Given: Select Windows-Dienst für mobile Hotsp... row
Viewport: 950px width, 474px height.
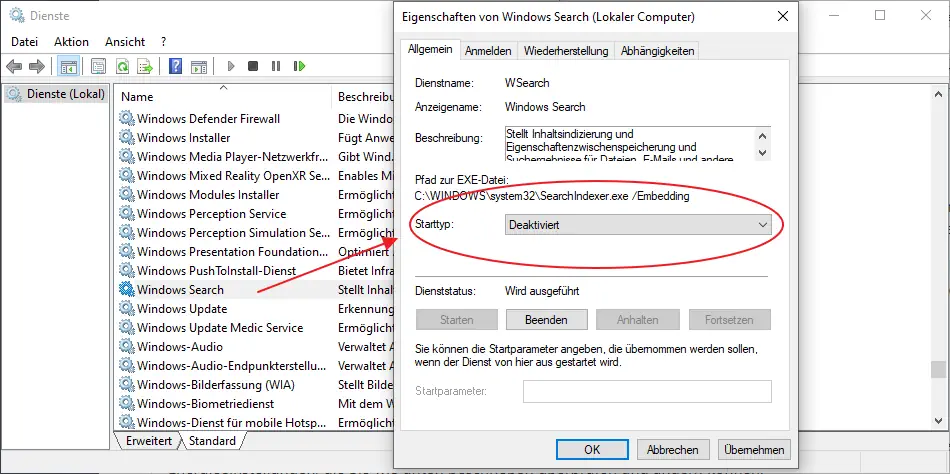Looking at the screenshot, I should tap(256, 422).
